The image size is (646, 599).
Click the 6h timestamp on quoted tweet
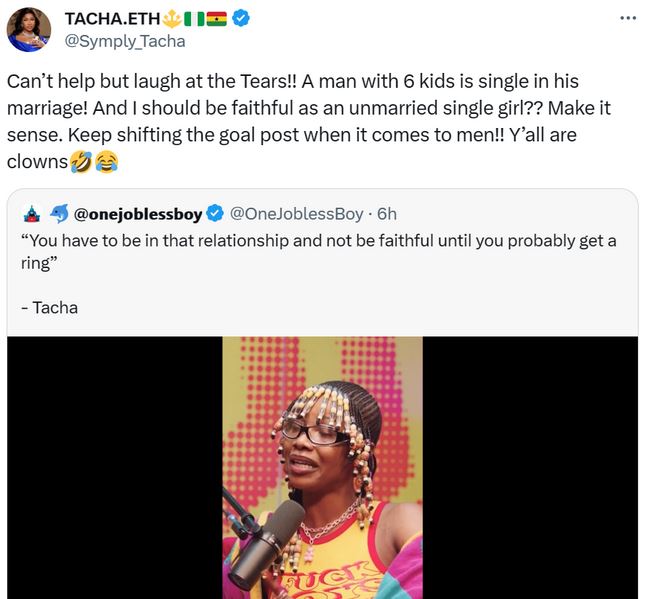tap(386, 213)
